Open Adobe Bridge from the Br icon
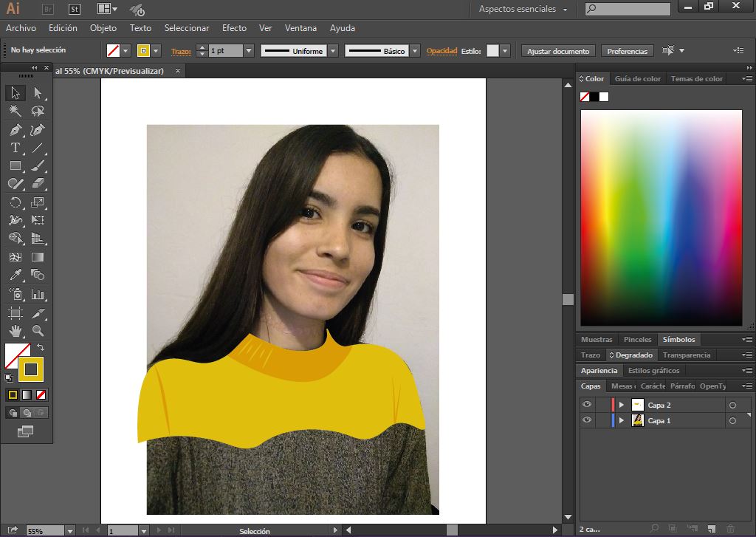The image size is (756, 537). click(48, 9)
